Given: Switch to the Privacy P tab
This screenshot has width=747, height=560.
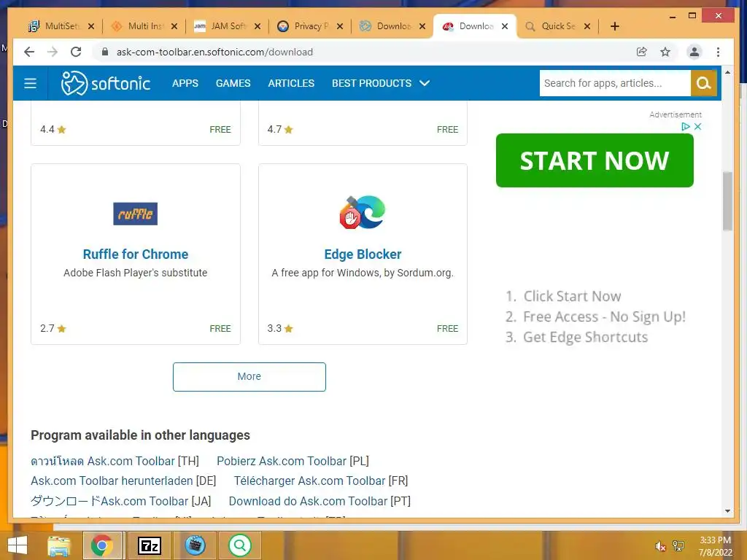Looking at the screenshot, I should 309,26.
